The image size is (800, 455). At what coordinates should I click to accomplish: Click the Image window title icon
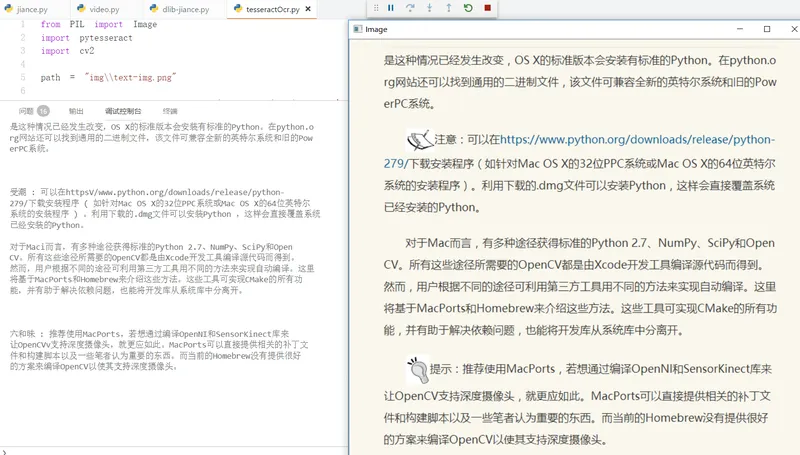click(358, 29)
